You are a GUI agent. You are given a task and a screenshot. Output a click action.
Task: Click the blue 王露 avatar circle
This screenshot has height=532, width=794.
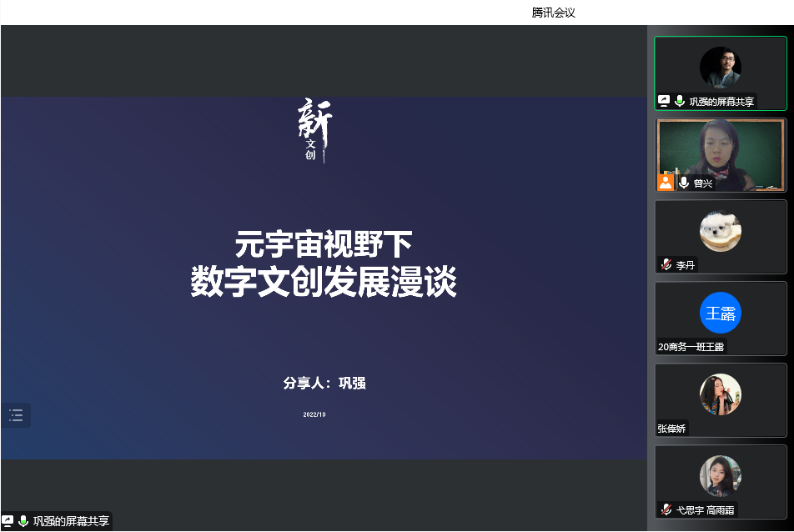[x=721, y=314]
